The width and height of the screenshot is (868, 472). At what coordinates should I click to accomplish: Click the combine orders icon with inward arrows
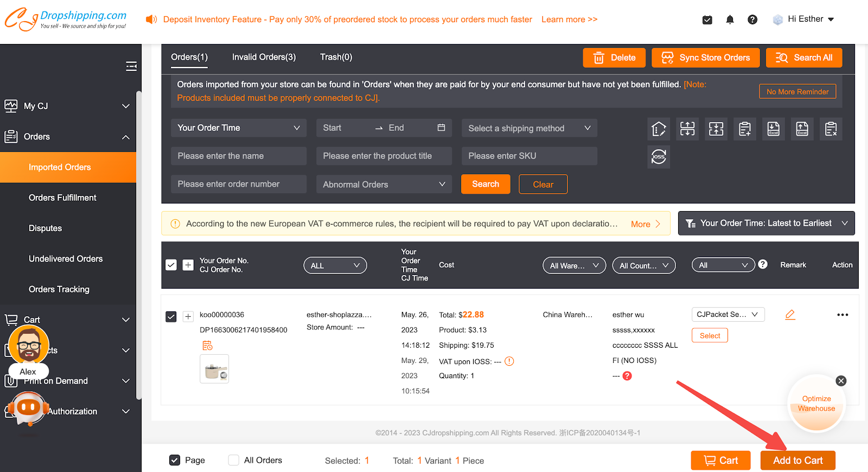[x=716, y=129]
